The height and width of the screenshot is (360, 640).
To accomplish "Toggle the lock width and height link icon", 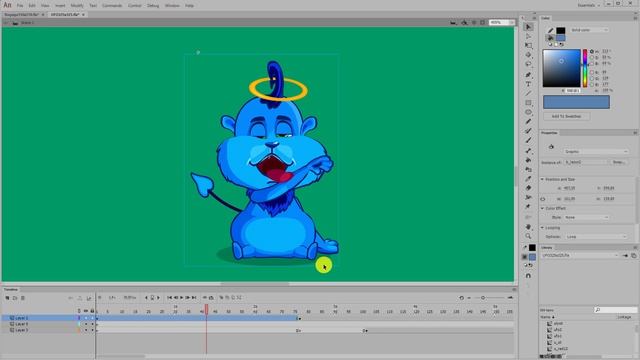I will tap(543, 199).
